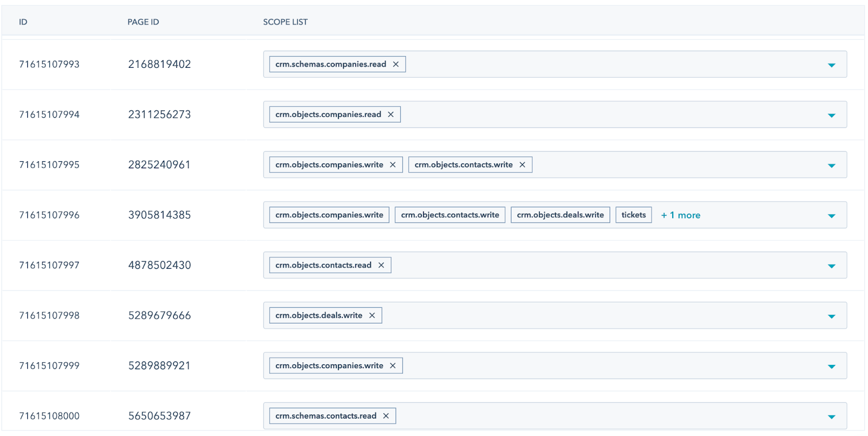Click the crm.schemas.companies.read tag label
The image size is (868, 436).
point(331,64)
